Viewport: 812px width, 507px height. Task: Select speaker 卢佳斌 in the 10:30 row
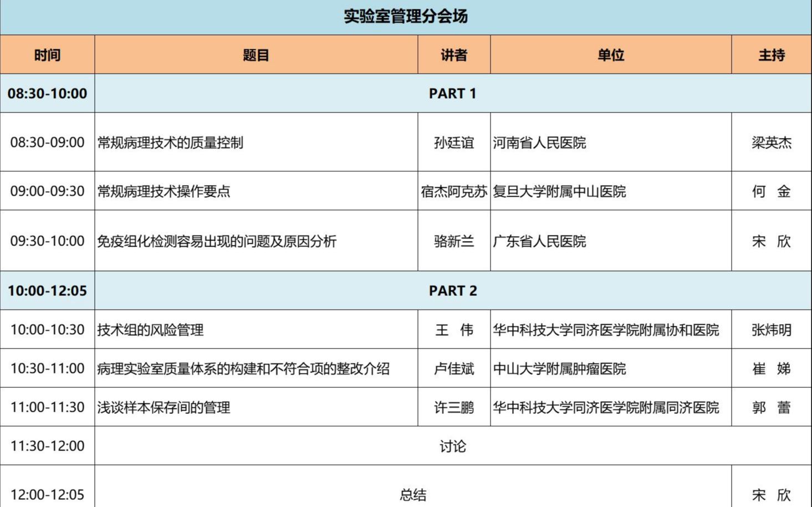(x=452, y=369)
